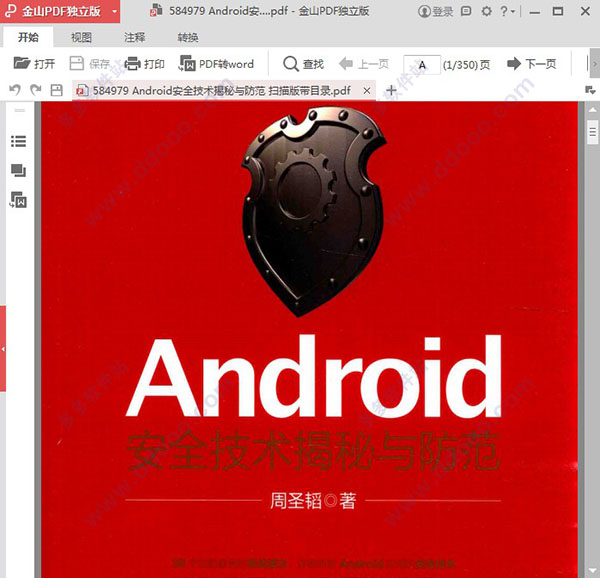Click the vertical scrollbar up arrow
This screenshot has width=600, height=578.
click(592, 111)
